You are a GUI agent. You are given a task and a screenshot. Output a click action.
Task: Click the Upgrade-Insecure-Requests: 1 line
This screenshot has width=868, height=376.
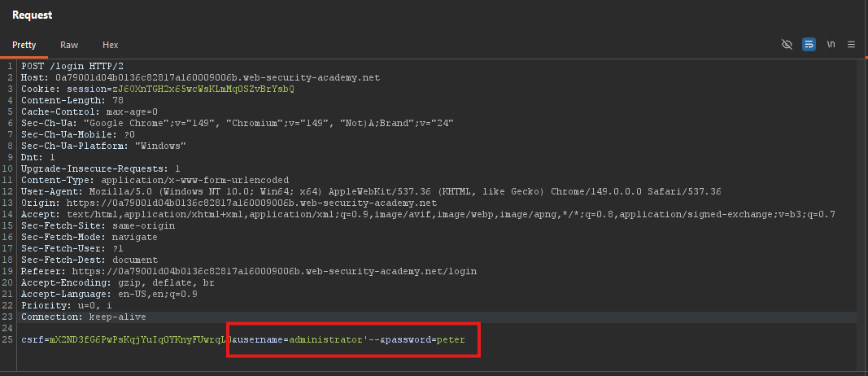101,168
